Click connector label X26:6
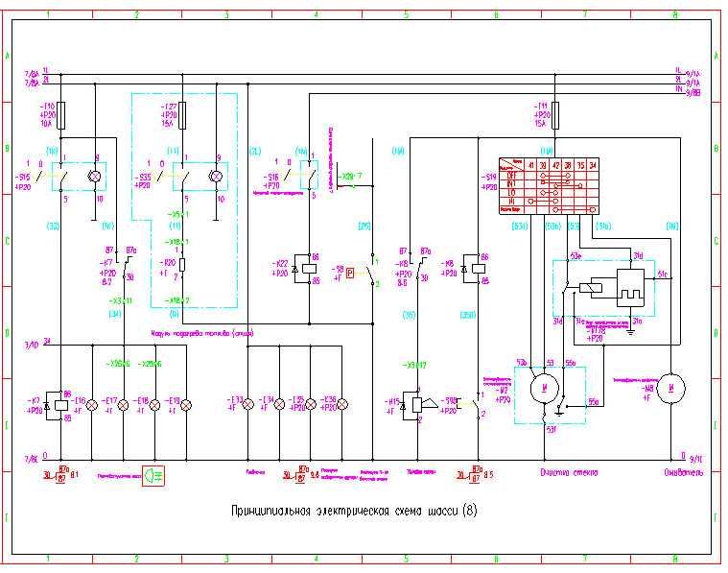Screen dimensions: 728x573 pyautogui.click(x=118, y=364)
